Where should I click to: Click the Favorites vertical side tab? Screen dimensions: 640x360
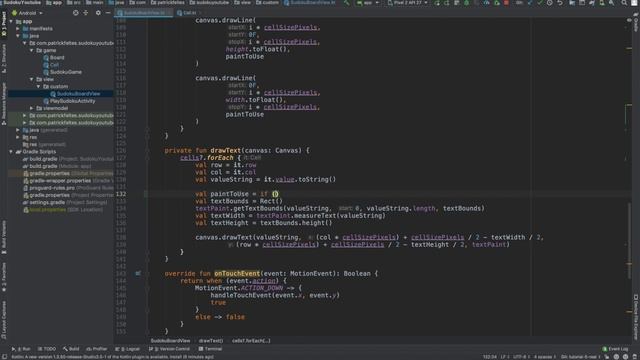click(4, 277)
